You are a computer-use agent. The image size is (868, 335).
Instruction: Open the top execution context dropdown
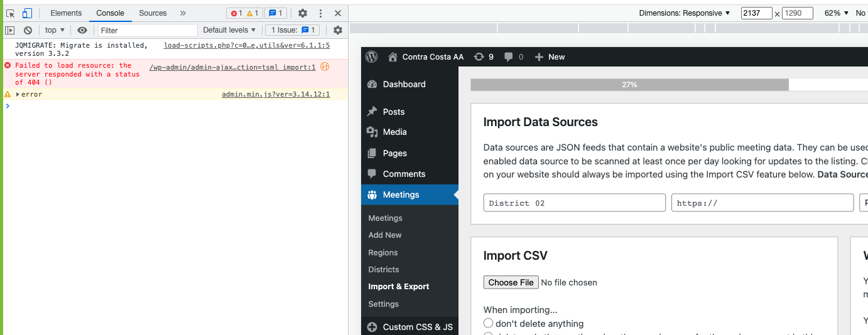[55, 30]
